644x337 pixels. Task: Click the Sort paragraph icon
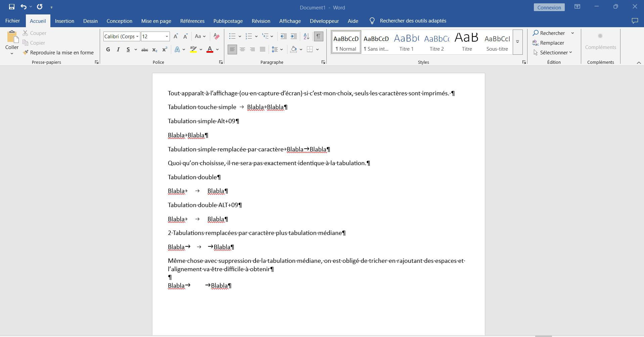(x=306, y=36)
